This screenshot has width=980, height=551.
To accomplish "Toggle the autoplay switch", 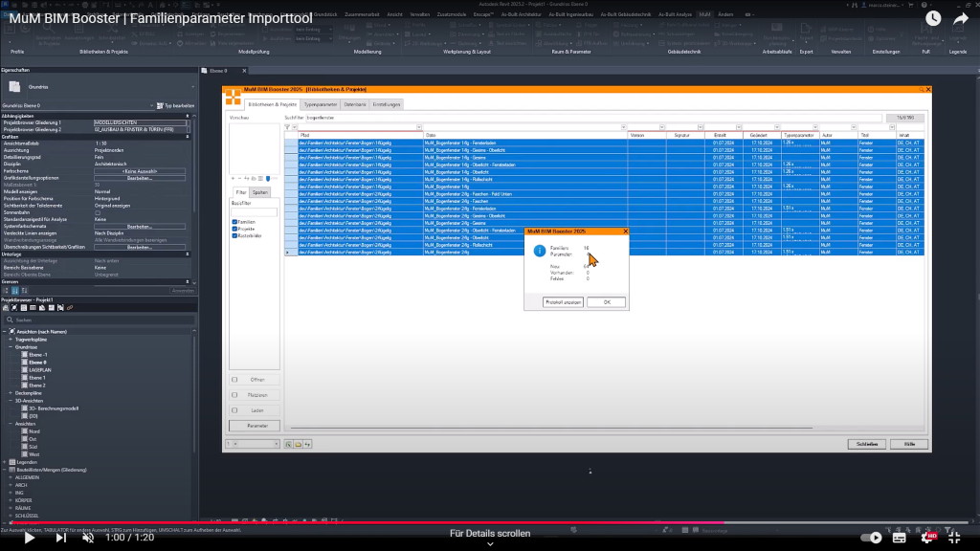I will (x=871, y=538).
